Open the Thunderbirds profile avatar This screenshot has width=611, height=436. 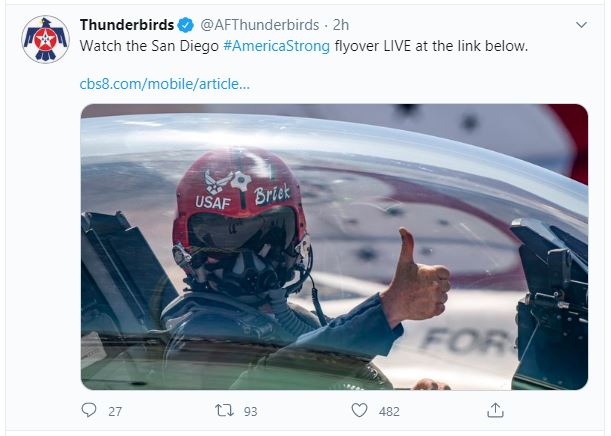pos(46,39)
